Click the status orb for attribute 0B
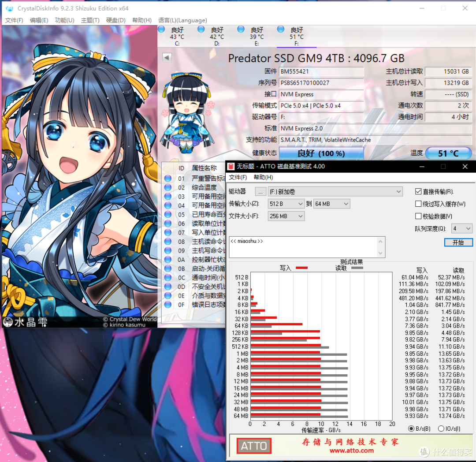The image size is (476, 462). tap(168, 268)
